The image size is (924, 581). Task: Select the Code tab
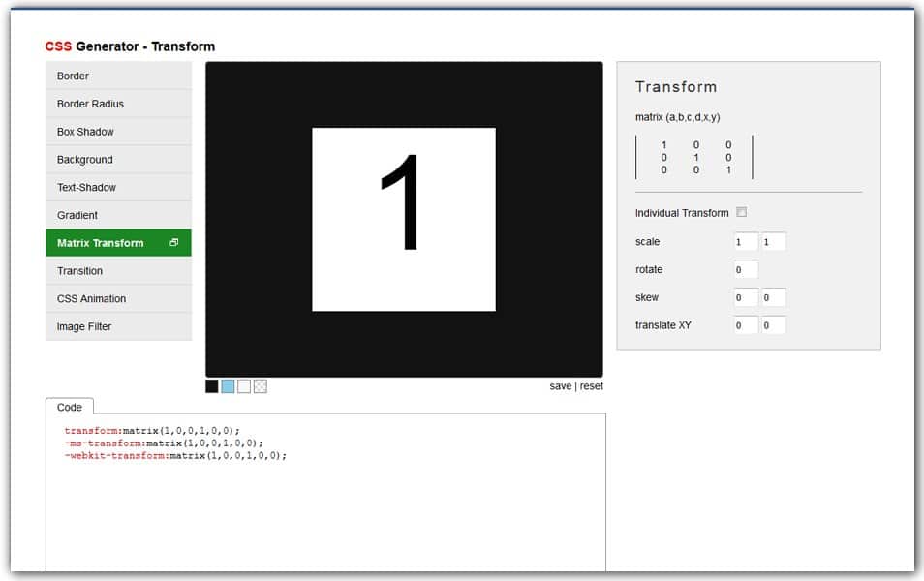[70, 408]
